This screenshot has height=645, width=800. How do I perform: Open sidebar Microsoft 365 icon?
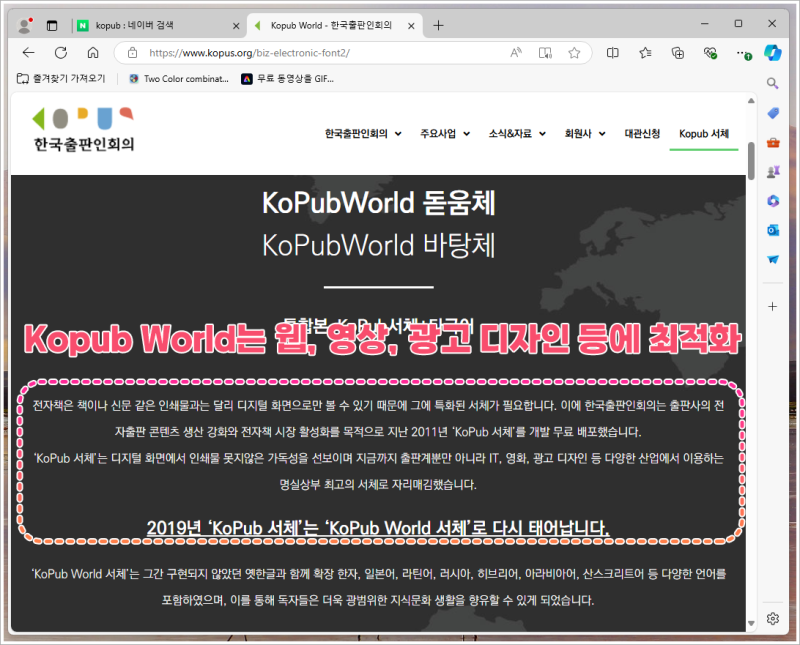773,201
